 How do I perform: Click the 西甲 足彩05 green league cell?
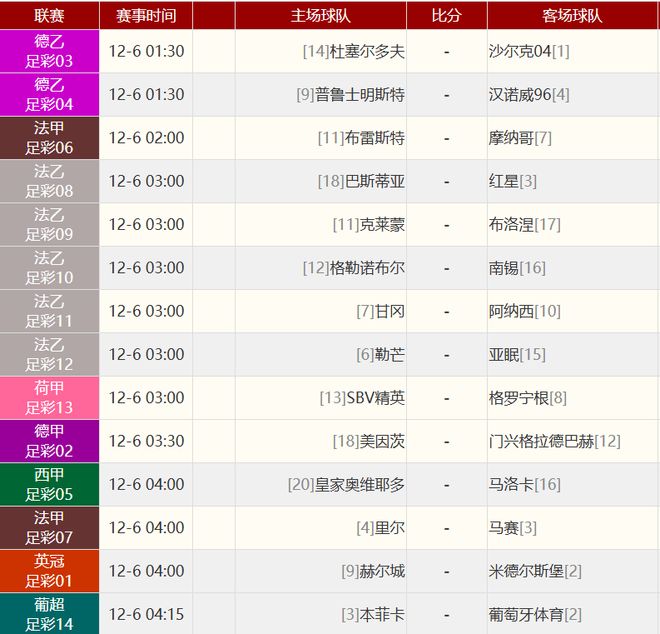[49, 484]
